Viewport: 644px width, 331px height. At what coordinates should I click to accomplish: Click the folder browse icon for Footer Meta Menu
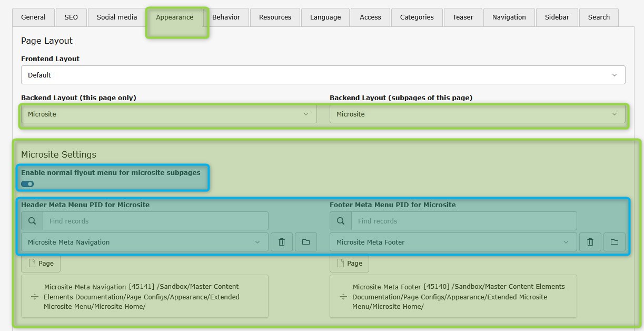(x=615, y=242)
